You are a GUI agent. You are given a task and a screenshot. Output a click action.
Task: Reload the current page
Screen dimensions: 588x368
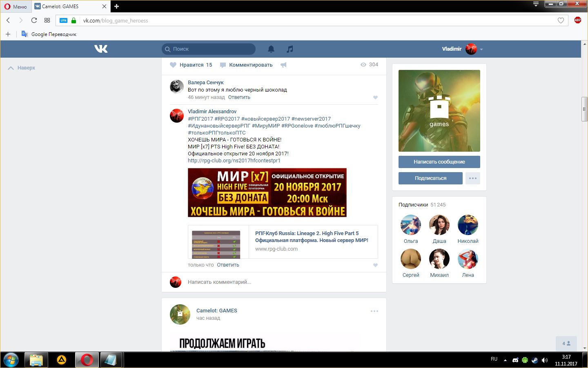tap(34, 20)
